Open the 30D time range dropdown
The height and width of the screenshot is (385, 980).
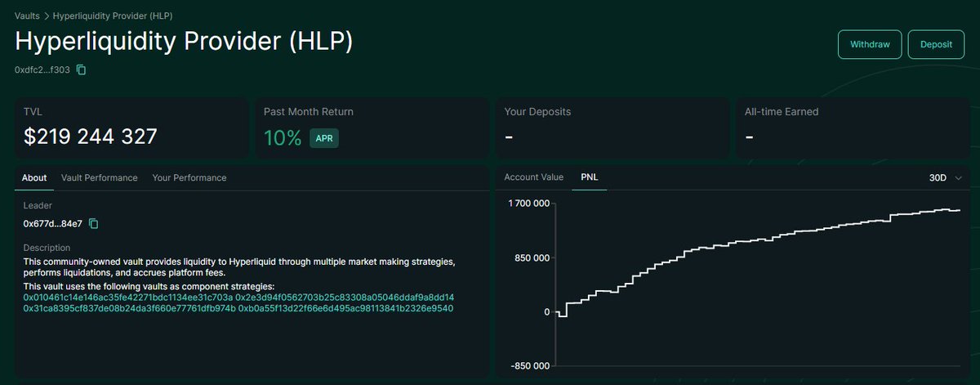pyautogui.click(x=947, y=177)
